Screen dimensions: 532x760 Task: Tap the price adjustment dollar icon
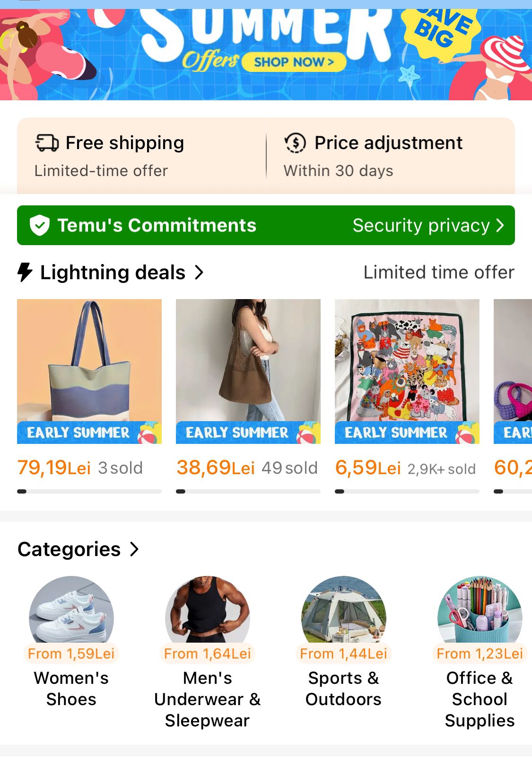click(295, 143)
